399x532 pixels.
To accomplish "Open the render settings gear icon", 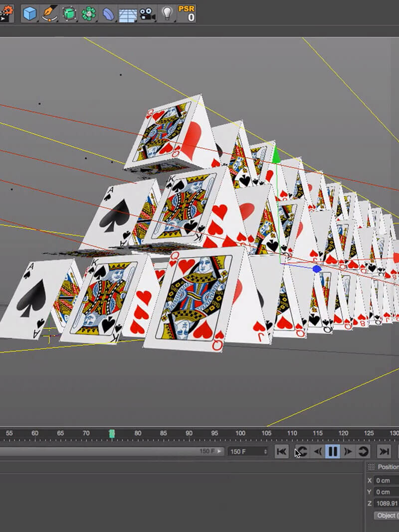I will click(x=7, y=14).
